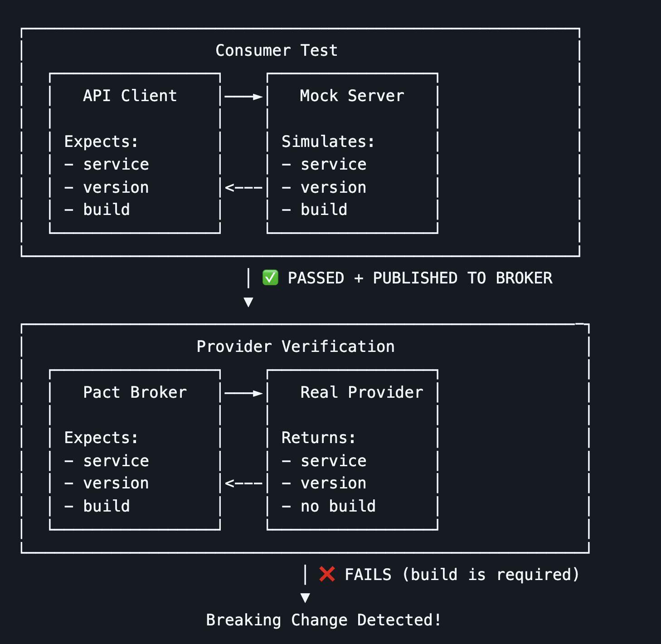Click the green checkmark emoji next to PASSED
This screenshot has width=661, height=644.
pyautogui.click(x=270, y=278)
